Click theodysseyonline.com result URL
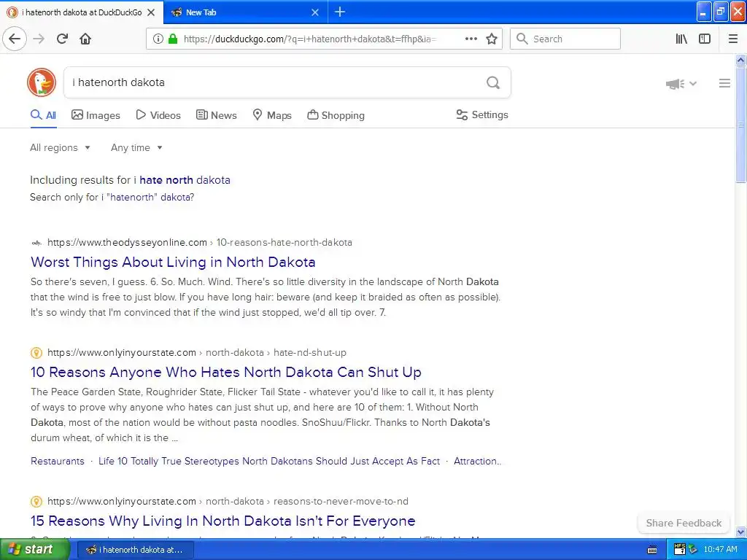Viewport: 747px width, 560px height. point(200,243)
